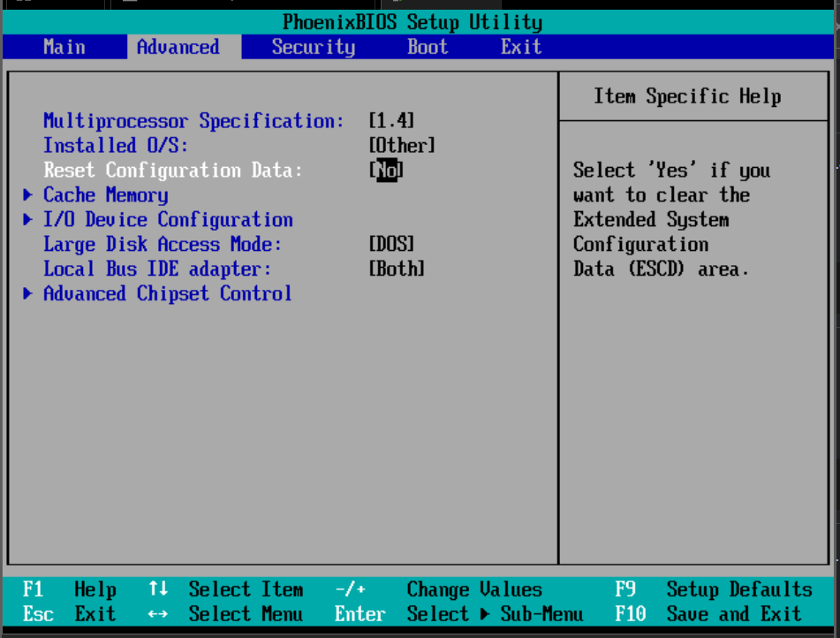Click the F10 Save and Exit hint
This screenshot has width=840, height=638.
[708, 614]
